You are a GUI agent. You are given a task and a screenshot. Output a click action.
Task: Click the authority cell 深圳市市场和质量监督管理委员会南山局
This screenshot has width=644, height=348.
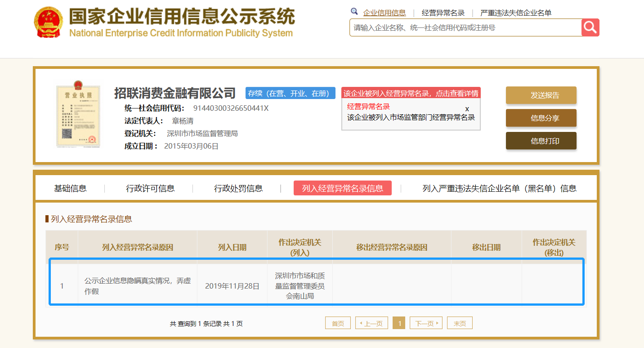300,285
